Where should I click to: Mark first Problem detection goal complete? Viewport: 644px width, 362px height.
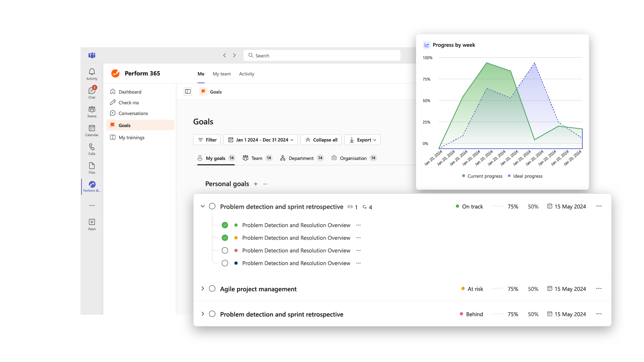coord(212,206)
